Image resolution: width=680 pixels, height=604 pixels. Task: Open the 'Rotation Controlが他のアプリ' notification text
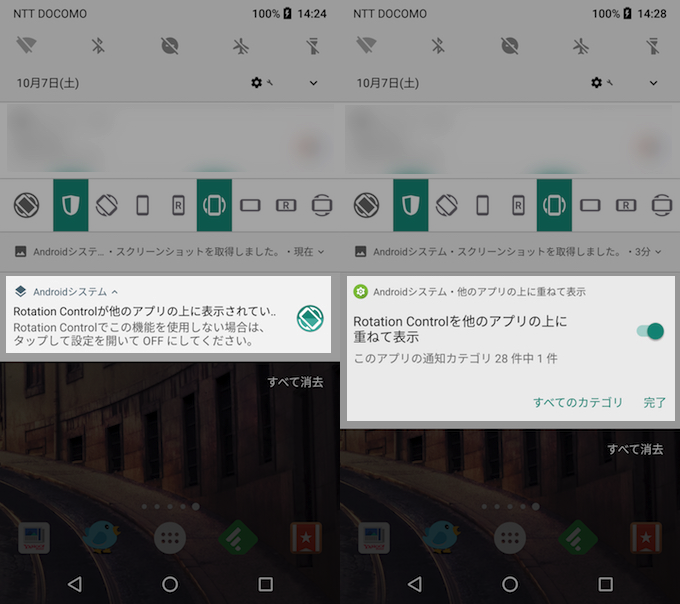145,311
